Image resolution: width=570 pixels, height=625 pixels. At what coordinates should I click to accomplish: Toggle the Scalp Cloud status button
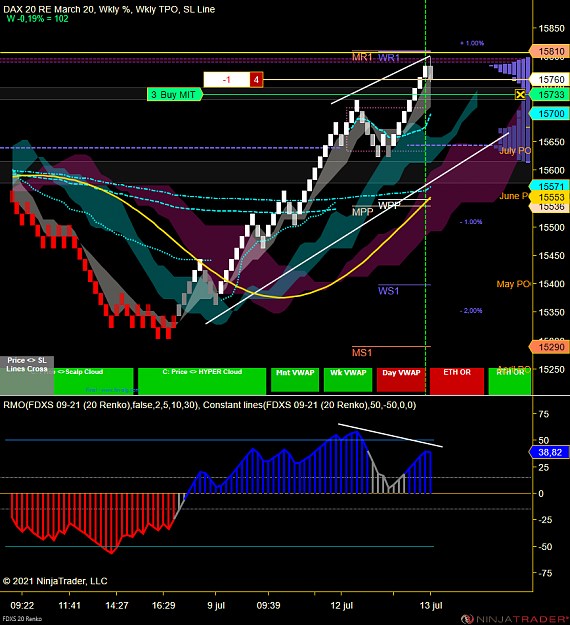(93, 380)
